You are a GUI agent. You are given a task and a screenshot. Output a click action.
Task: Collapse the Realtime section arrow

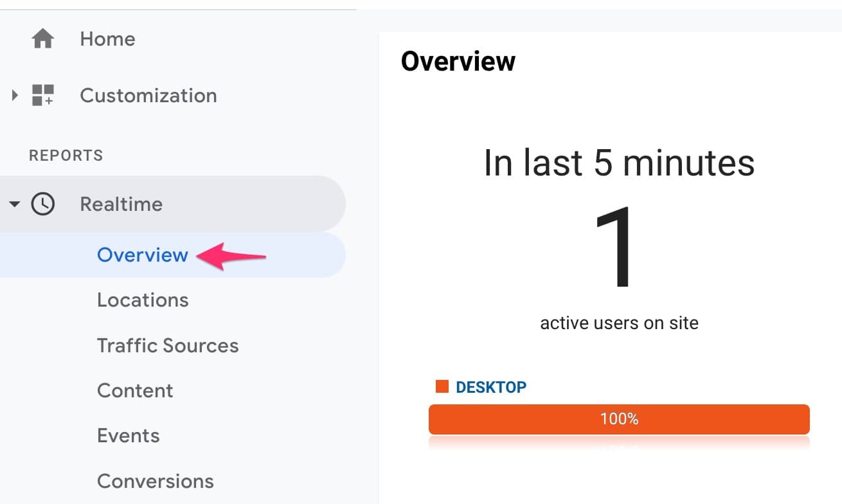click(15, 204)
